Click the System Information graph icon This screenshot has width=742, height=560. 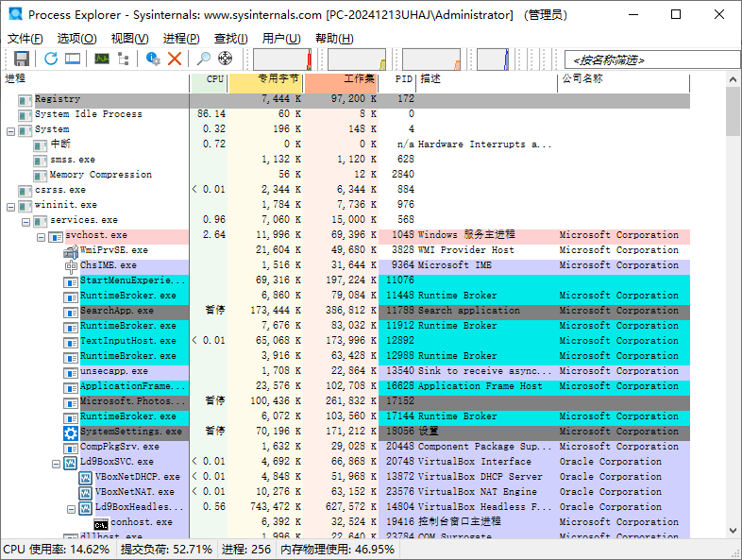click(x=101, y=59)
